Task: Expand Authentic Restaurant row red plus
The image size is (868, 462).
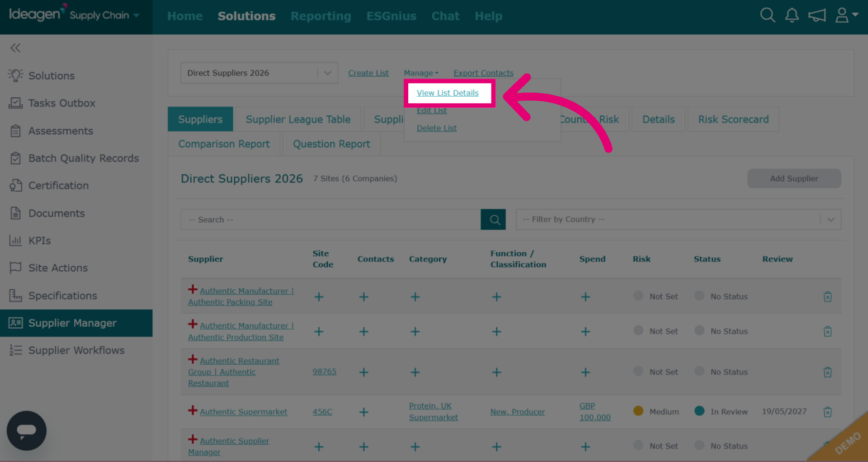Action: tap(193, 359)
